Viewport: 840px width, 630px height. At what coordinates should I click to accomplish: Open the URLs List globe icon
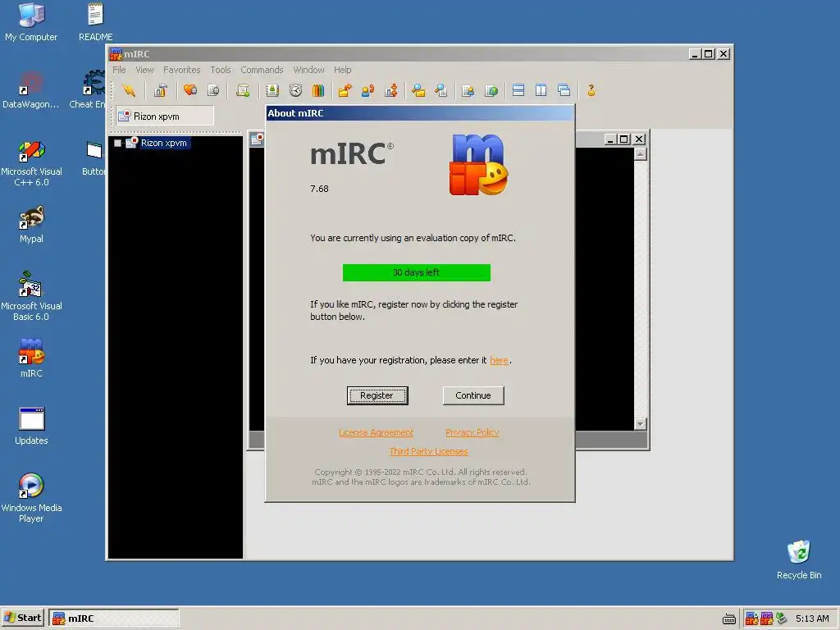[491, 90]
